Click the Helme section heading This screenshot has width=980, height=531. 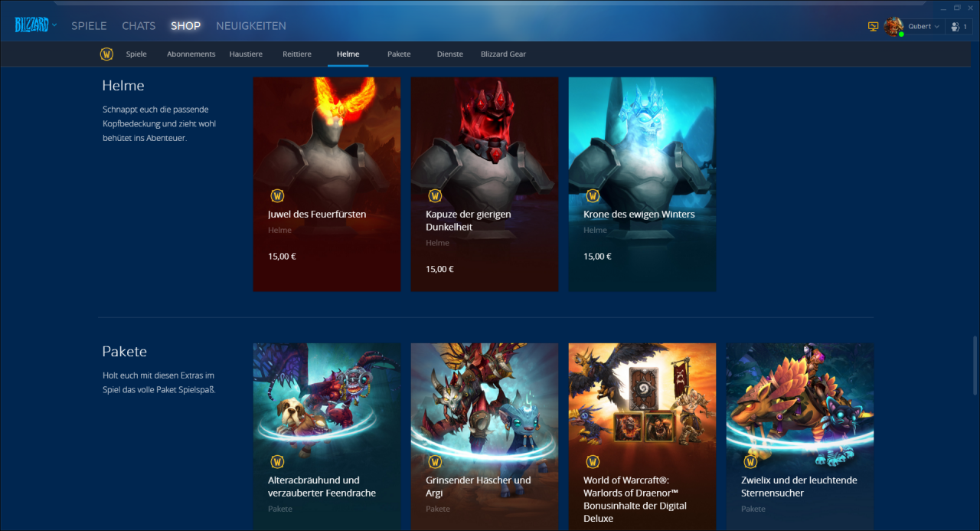click(x=123, y=85)
